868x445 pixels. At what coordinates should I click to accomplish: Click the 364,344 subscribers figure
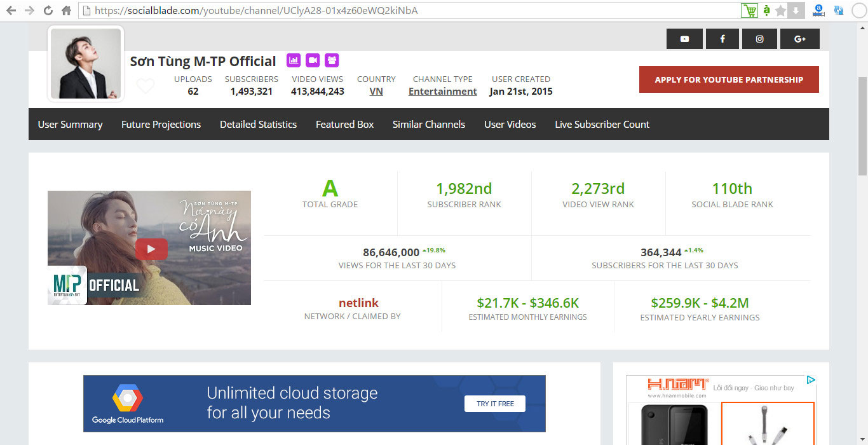[661, 252]
